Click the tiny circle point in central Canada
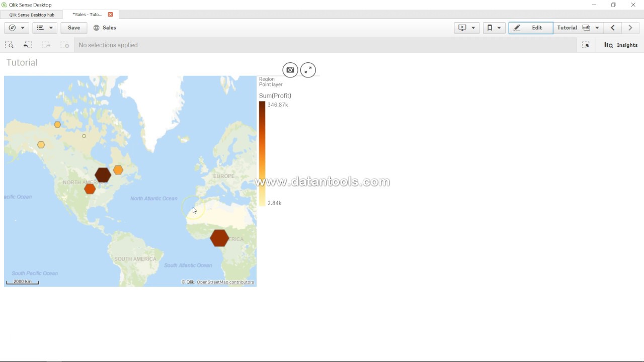Image resolution: width=644 pixels, height=362 pixels. 84,136
